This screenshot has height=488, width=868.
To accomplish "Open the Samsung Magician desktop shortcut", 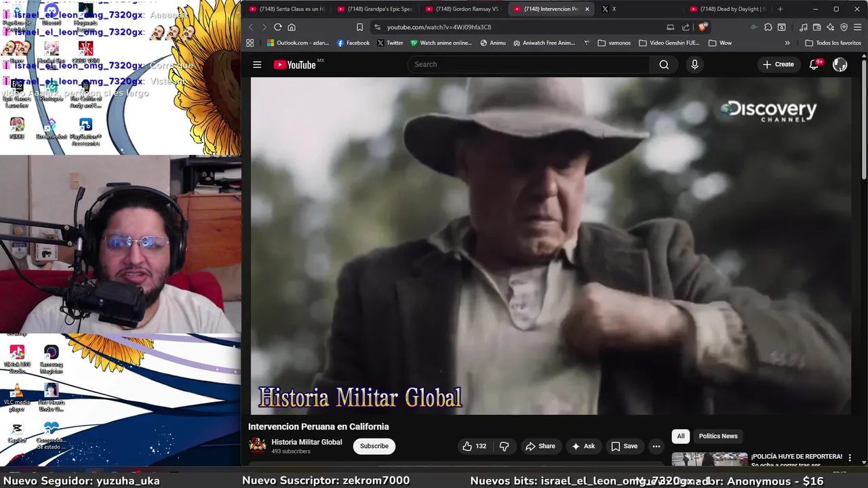I will pyautogui.click(x=52, y=359).
